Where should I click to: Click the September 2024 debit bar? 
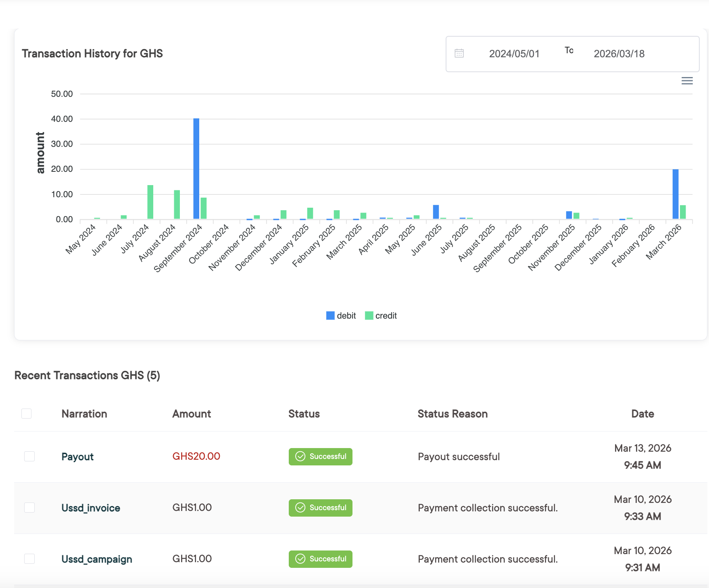pyautogui.click(x=196, y=169)
